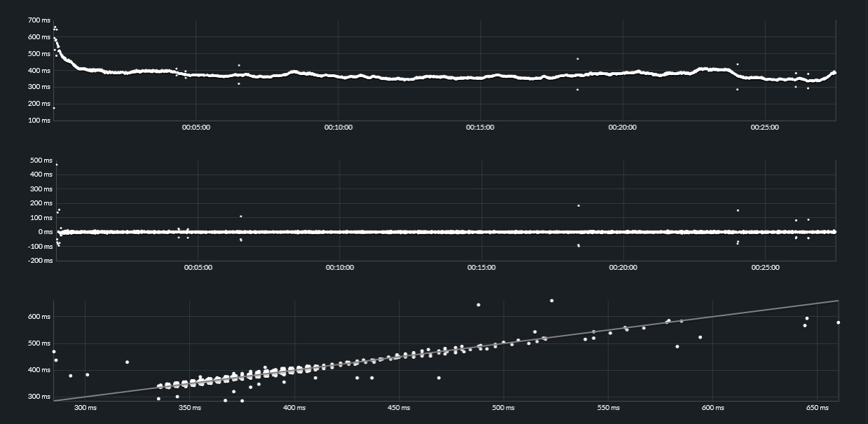This screenshot has height=424, width=868.
Task: Select "00:10:00" under the top chart
Action: [x=338, y=128]
